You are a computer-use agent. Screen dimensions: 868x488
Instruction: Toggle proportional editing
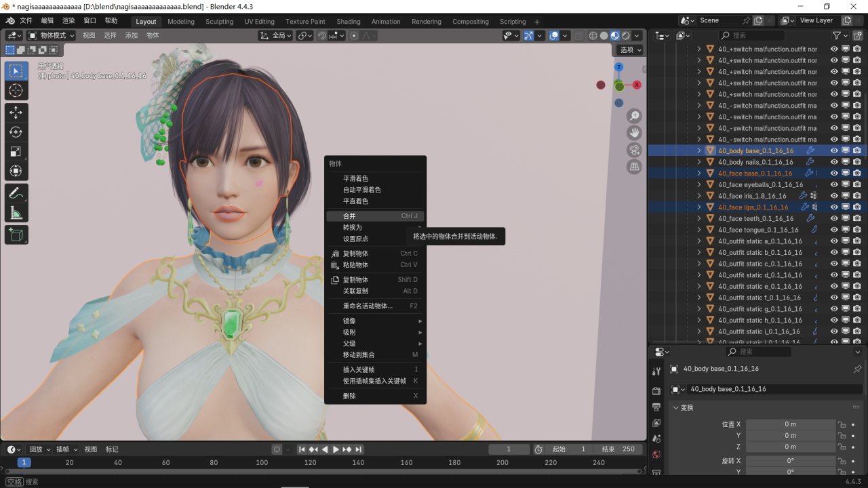pos(353,35)
